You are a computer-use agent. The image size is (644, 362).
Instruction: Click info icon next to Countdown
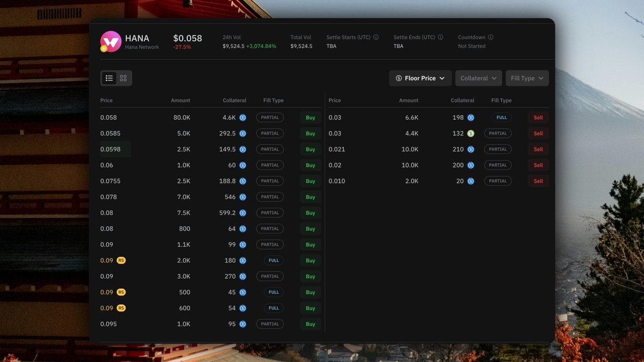coord(491,38)
